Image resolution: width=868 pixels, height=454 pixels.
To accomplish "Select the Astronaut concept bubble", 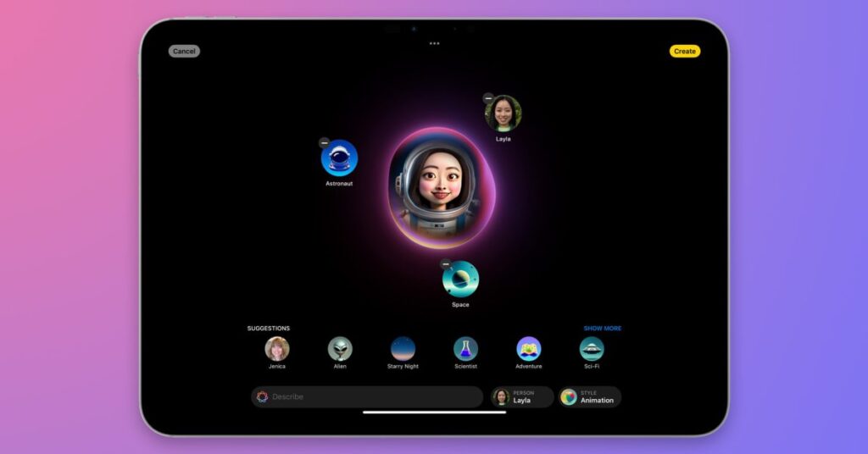I will 339,158.
